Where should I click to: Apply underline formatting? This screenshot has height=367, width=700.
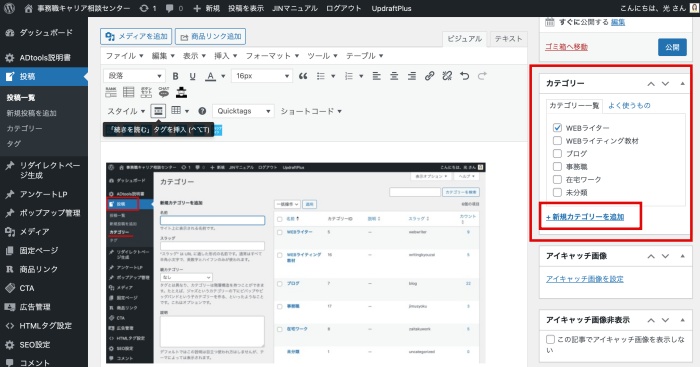[192, 76]
